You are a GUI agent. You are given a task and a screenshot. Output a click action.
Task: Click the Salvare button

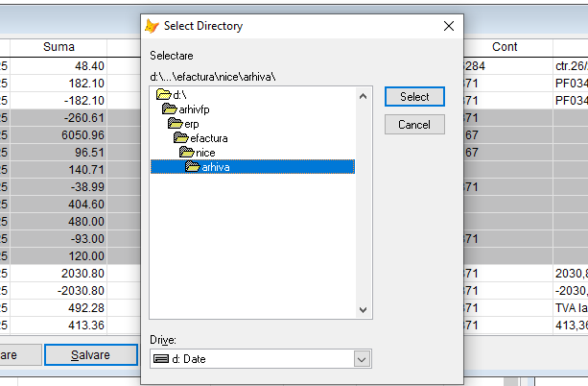point(90,355)
